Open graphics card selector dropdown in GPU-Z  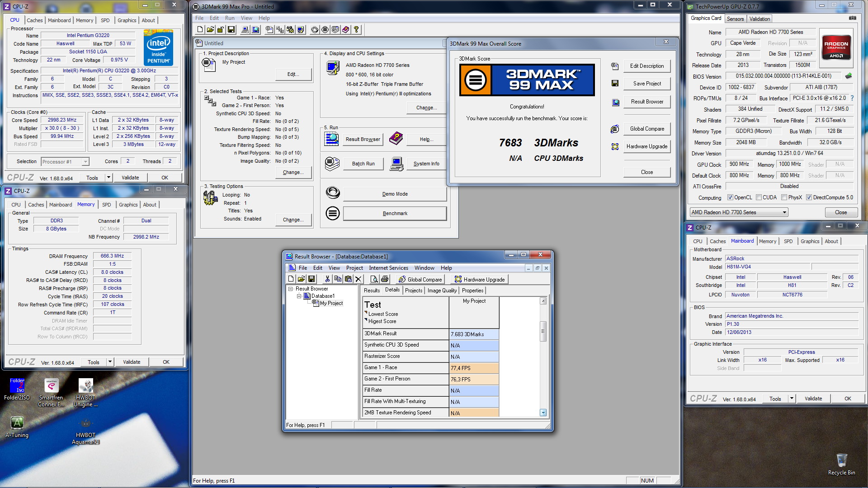pos(739,212)
